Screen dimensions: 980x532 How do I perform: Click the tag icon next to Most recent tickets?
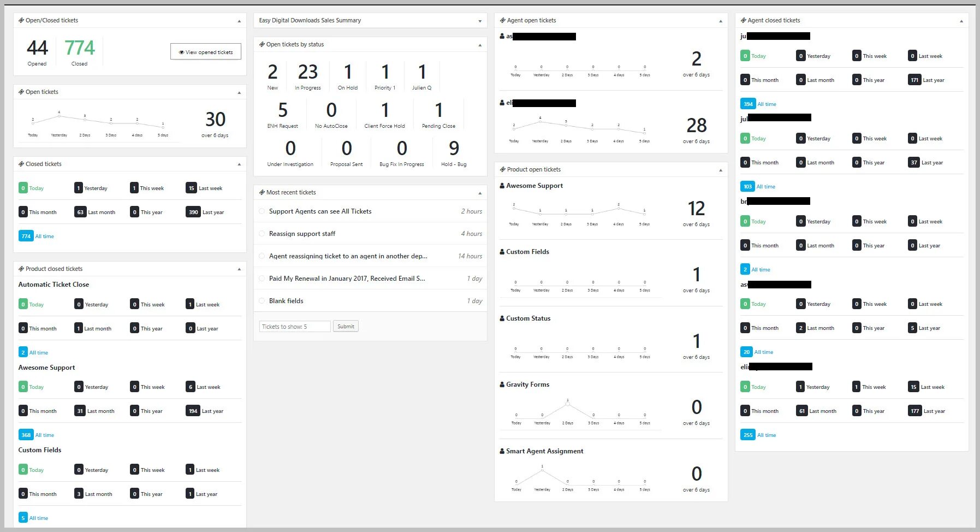coord(262,192)
